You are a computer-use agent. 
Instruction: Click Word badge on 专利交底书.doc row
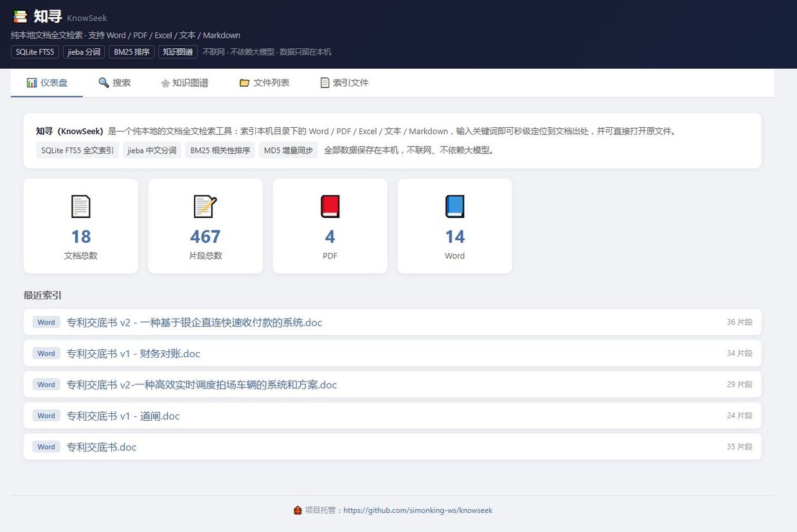(x=46, y=447)
